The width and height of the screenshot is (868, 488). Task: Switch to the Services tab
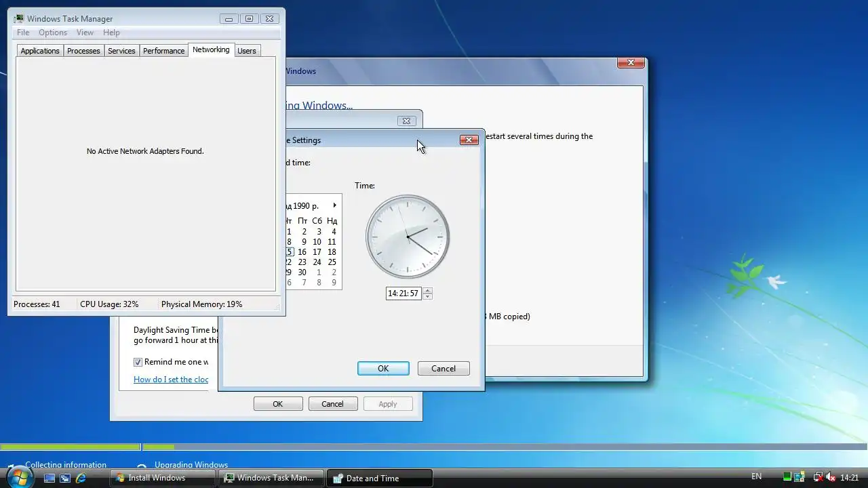coord(121,51)
